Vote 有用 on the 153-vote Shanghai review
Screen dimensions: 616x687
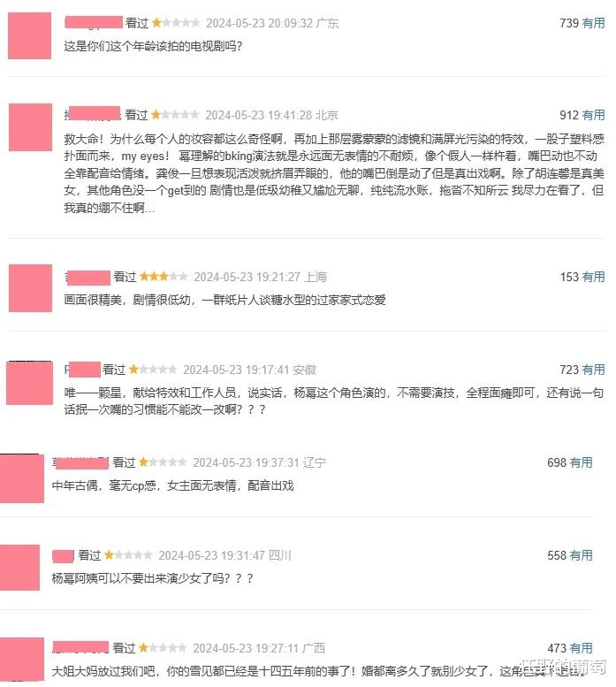[x=593, y=277]
